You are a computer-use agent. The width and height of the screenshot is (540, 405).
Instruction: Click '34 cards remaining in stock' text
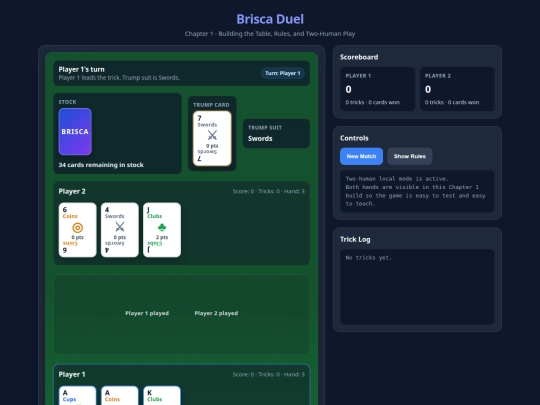pos(101,165)
